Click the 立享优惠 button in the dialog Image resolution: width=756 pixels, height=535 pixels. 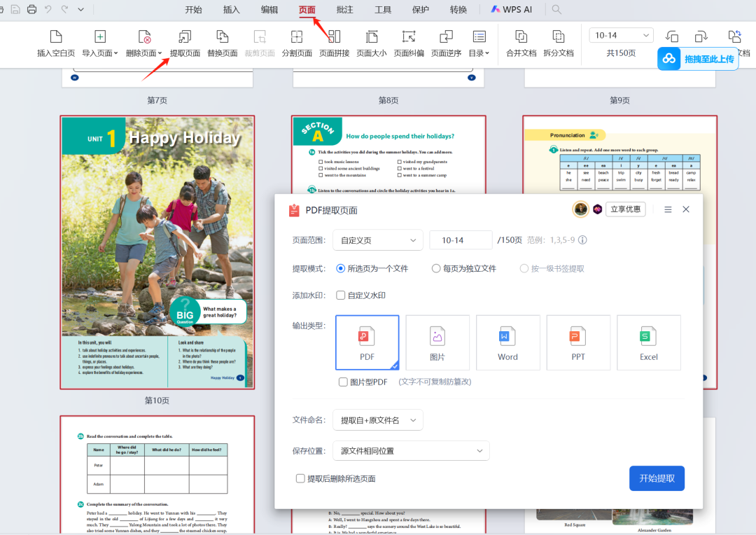[625, 209]
